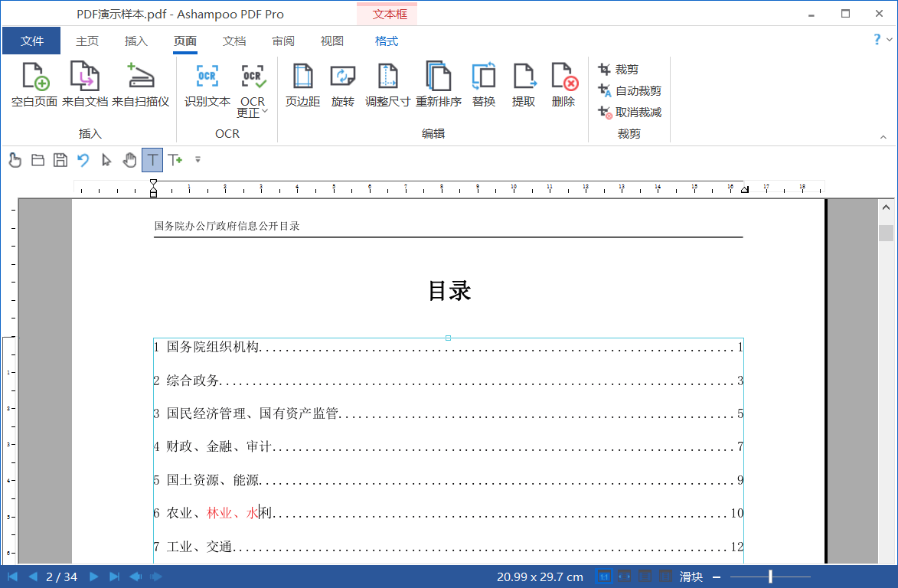Open page margins tool (页边距)
Viewport: 898px width, 588px height.
pyautogui.click(x=302, y=85)
